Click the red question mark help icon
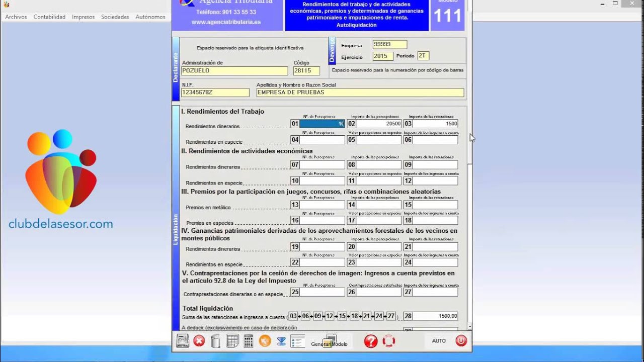644x362 pixels. (x=371, y=341)
